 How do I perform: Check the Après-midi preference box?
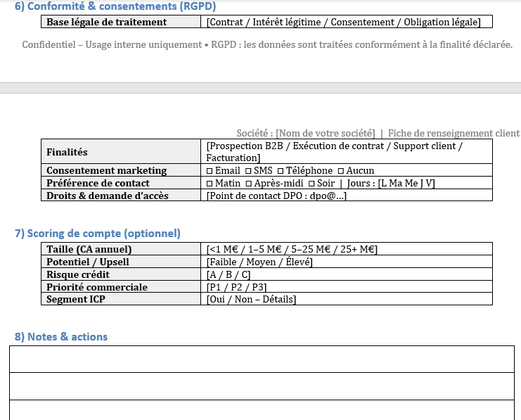248,184
